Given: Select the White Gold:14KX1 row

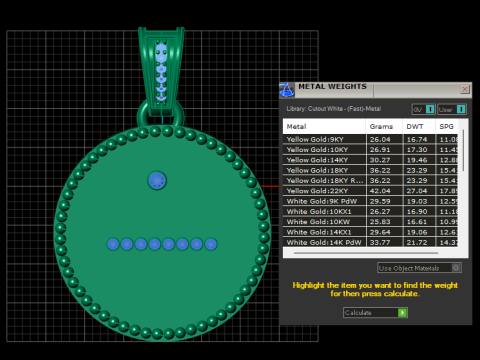Looking at the screenshot, I should coord(370,232).
